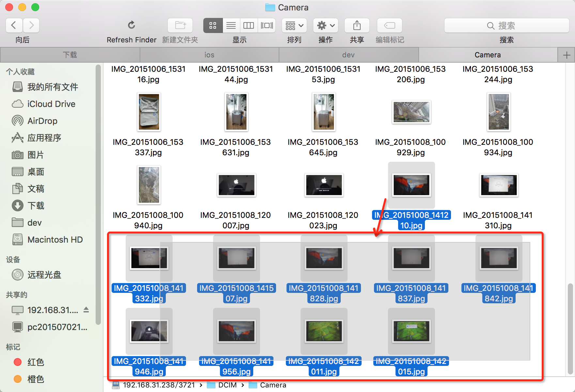The height and width of the screenshot is (392, 575).
Task: Open the dev folder in the sidebar
Action: pyautogui.click(x=27, y=223)
